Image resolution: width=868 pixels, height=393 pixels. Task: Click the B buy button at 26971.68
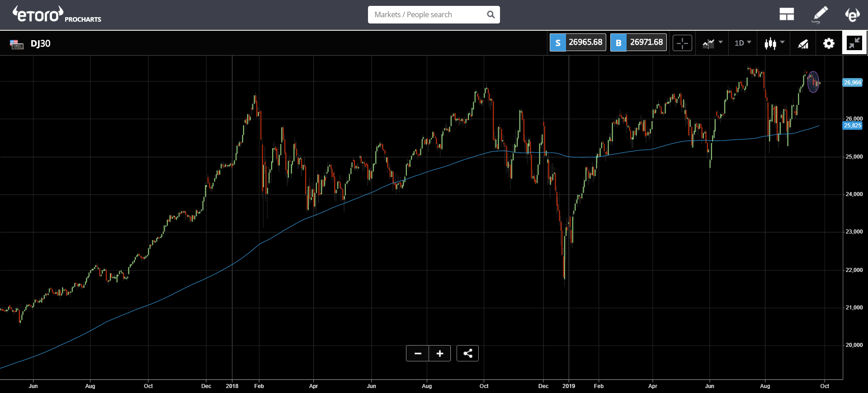click(x=638, y=42)
